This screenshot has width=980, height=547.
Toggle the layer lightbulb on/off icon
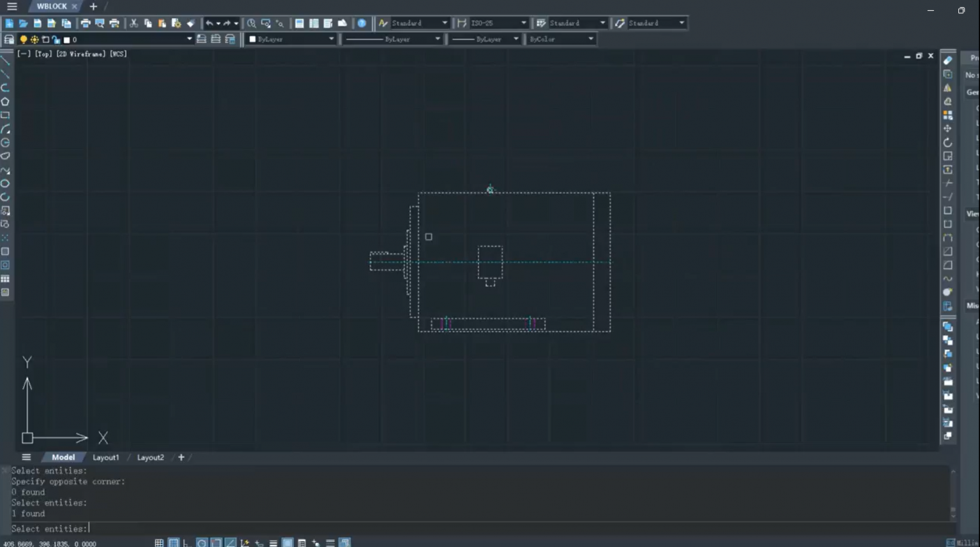24,40
